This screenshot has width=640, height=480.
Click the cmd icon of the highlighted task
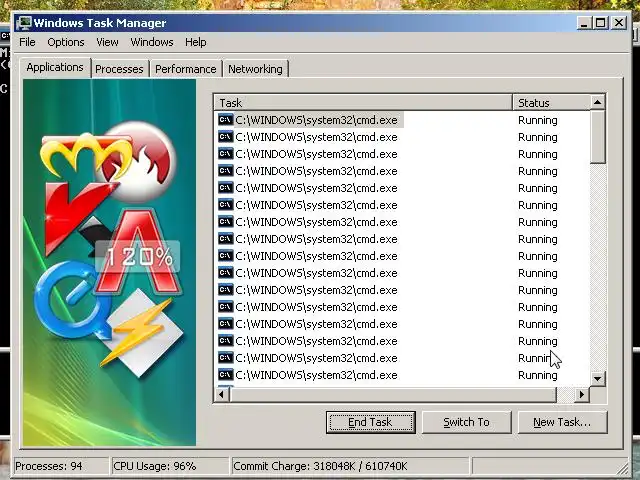point(225,120)
